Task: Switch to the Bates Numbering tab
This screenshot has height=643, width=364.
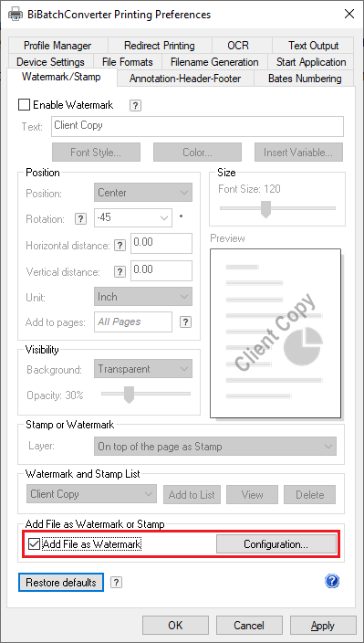Action: (x=305, y=79)
